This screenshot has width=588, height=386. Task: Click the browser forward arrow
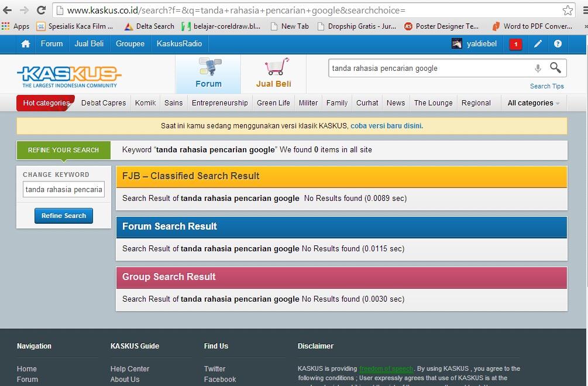pos(24,10)
